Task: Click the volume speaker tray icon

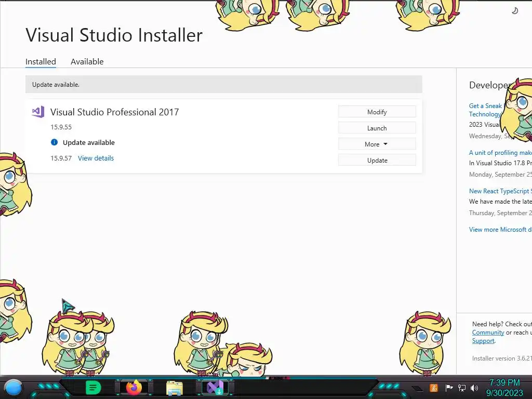Action: (474, 388)
